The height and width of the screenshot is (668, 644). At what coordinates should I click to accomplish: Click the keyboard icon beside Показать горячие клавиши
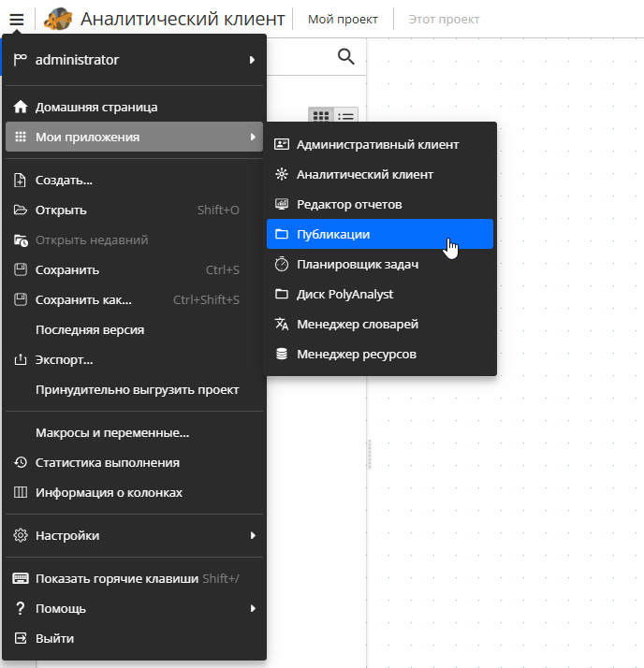pyautogui.click(x=21, y=578)
